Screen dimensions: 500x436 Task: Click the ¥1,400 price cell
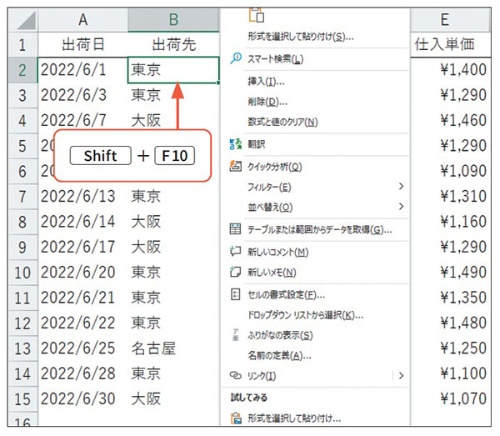pos(450,70)
